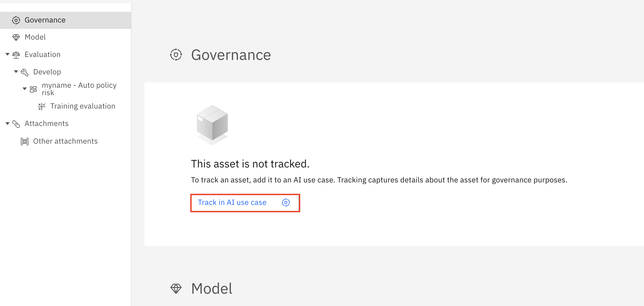Click shield icon in Track button
The width and height of the screenshot is (644, 306).
tap(286, 202)
